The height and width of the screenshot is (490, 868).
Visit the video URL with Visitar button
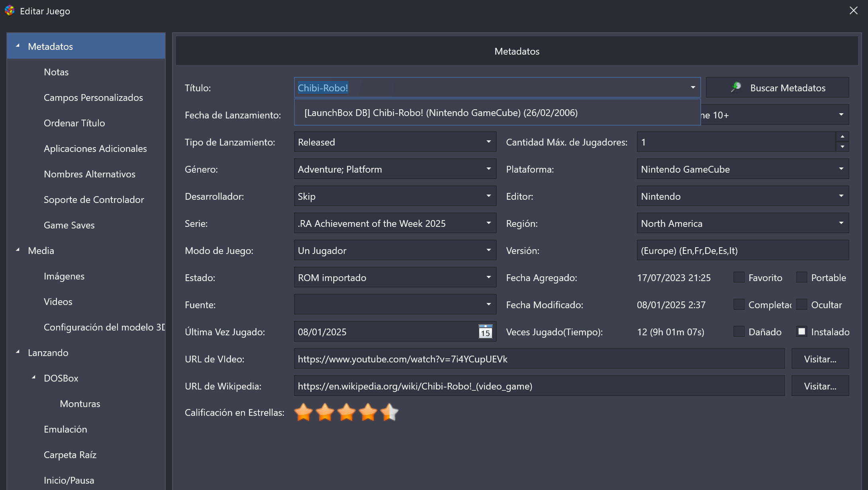(820, 359)
